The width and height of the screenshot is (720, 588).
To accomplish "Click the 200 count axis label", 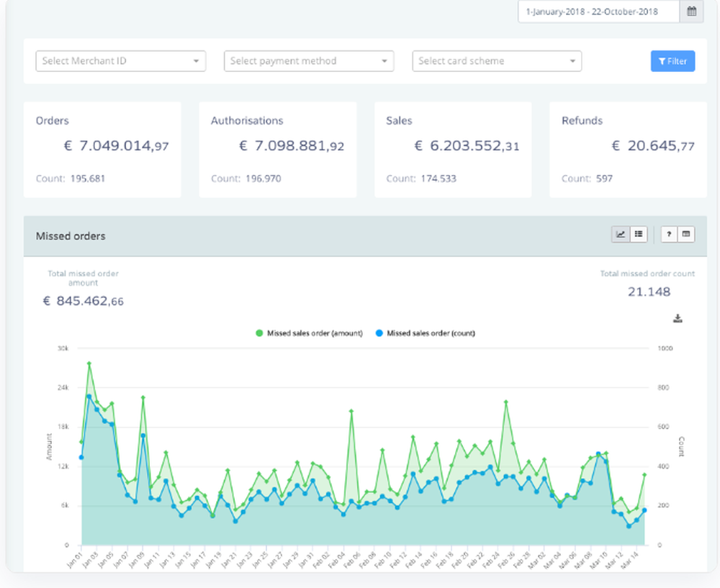I will click(663, 505).
